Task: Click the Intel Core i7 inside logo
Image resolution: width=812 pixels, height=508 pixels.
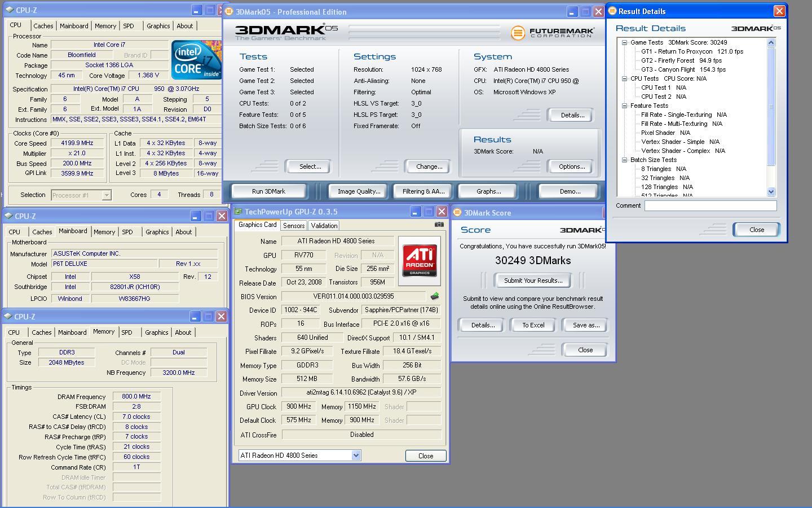Action: 196,60
